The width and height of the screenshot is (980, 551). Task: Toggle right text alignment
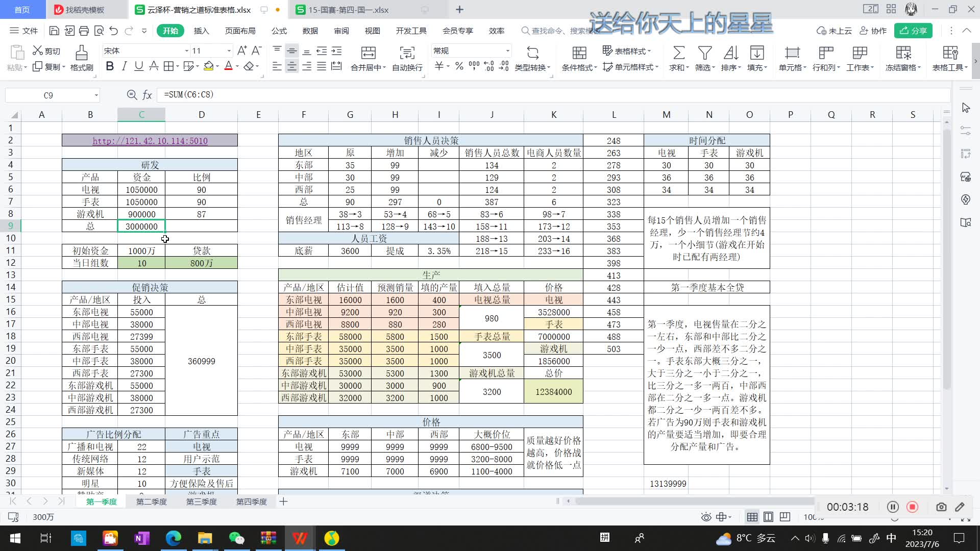coord(307,66)
